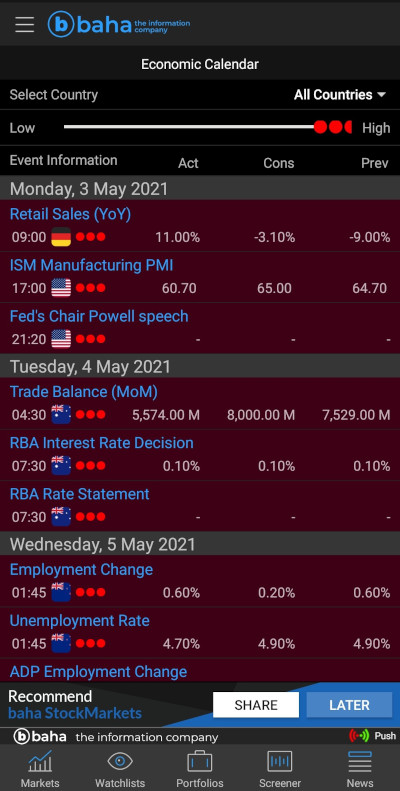Tap the baha logo icon
The image size is (400, 791).
click(x=61, y=24)
